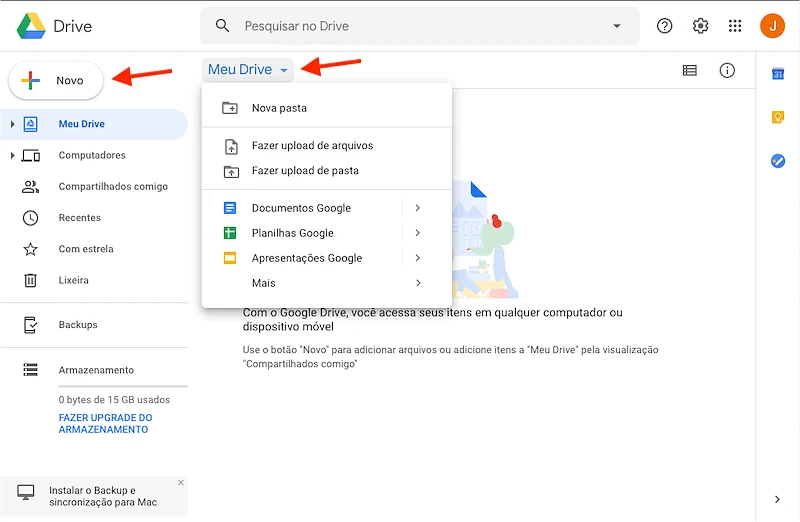
Task: Open the help question mark icon
Action: [x=664, y=26]
